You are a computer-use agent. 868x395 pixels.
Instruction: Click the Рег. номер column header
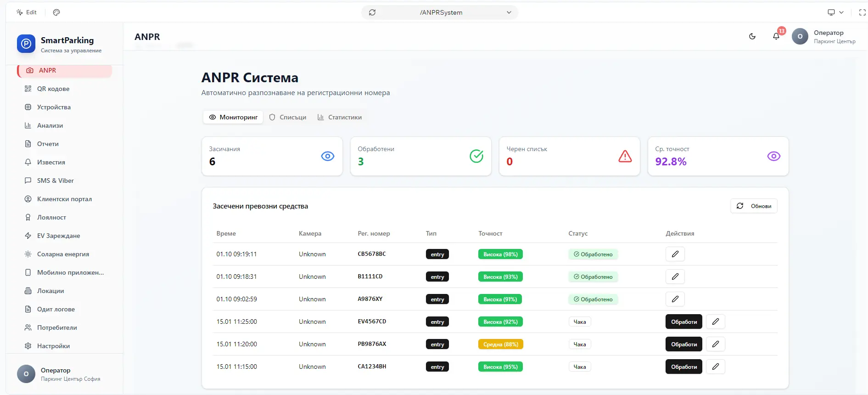click(x=374, y=233)
